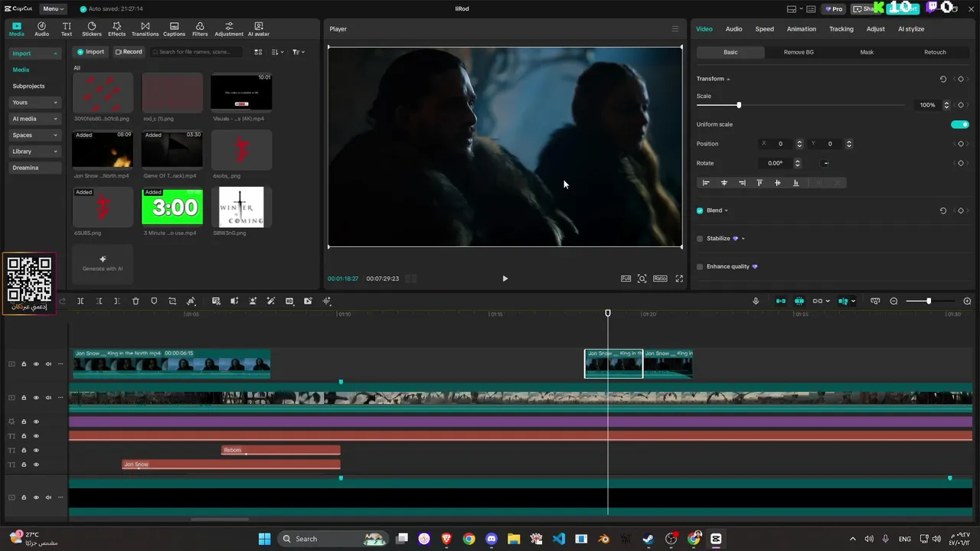Adjust the Scale slider handle
This screenshot has height=551, width=980.
click(x=739, y=105)
